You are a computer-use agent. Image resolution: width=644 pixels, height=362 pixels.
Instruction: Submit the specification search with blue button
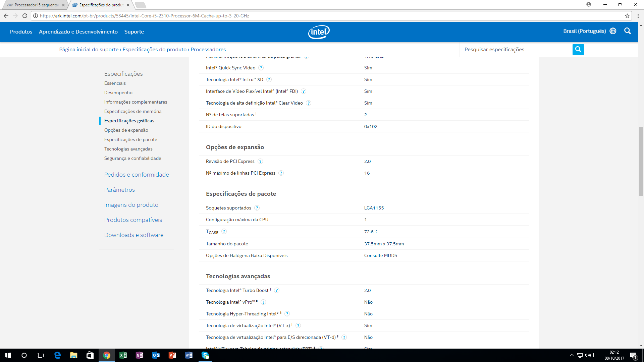tap(578, 50)
